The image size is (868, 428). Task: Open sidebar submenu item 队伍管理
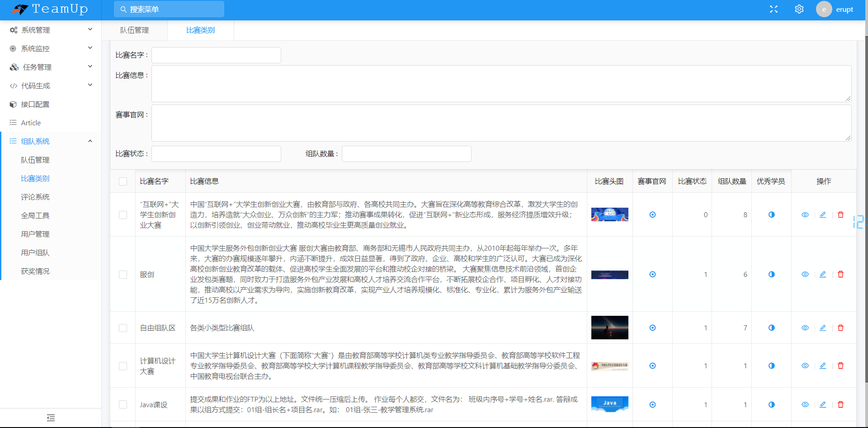(x=51, y=160)
